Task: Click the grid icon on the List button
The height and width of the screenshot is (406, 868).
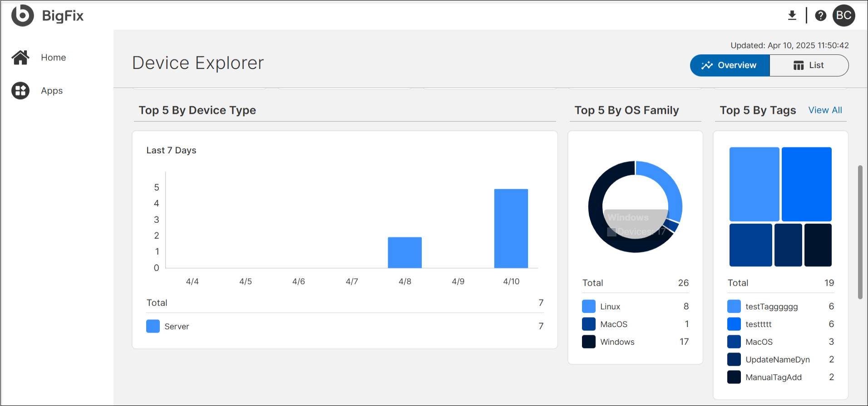Action: (x=799, y=65)
